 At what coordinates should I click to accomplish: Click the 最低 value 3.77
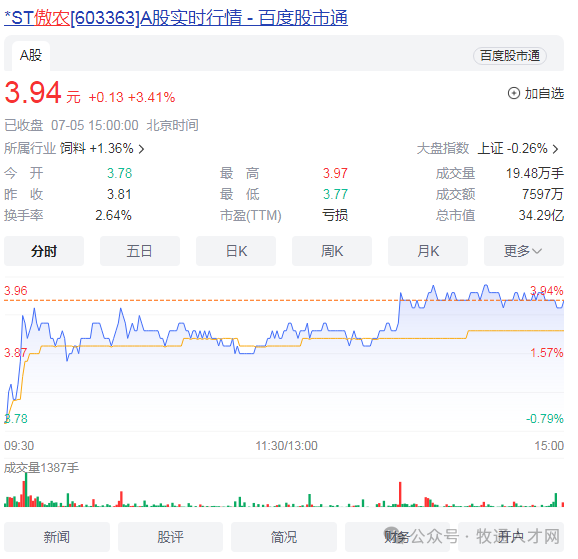(335, 194)
